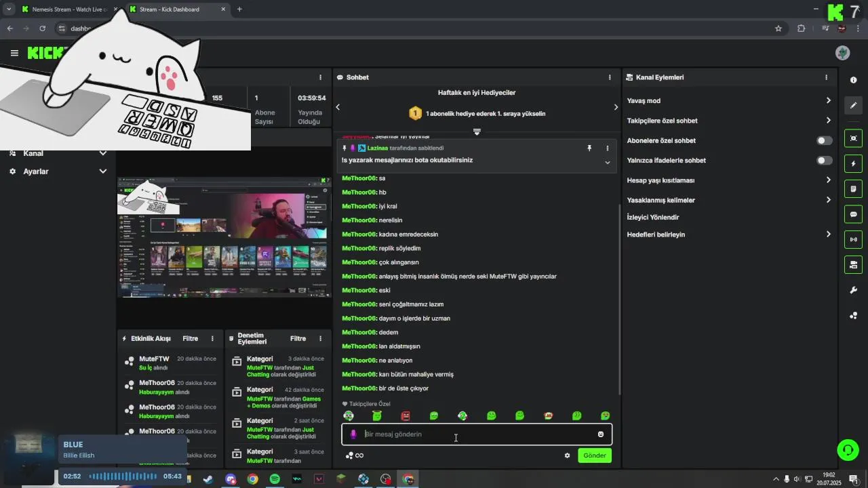Select the Stream - Kick Dashboard tab

(x=178, y=9)
